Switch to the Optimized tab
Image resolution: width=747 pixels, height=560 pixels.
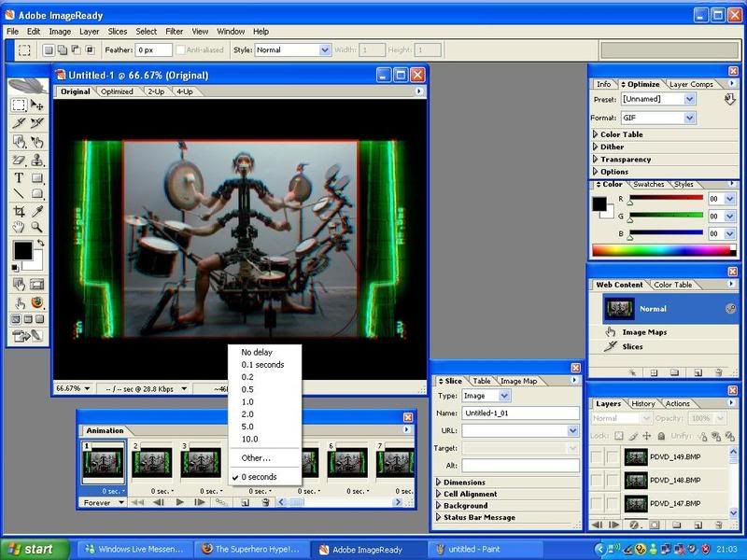(117, 91)
